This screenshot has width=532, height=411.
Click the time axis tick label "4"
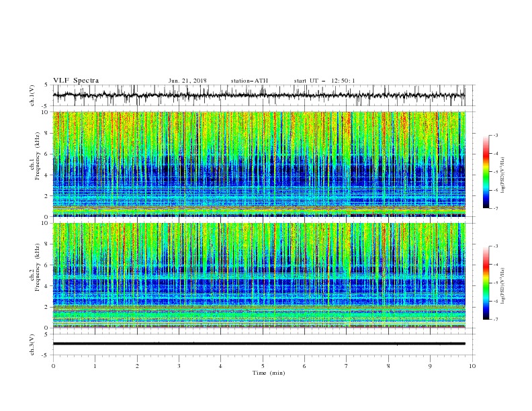coord(220,366)
